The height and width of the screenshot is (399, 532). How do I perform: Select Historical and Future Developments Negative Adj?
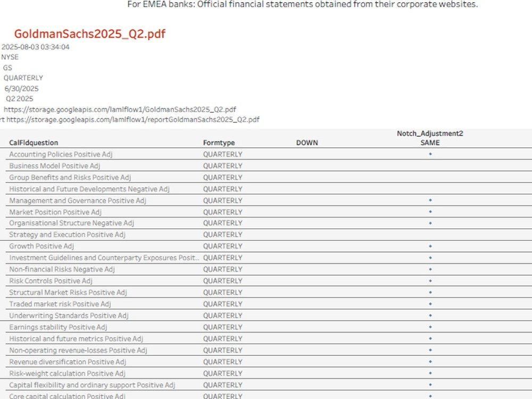pyautogui.click(x=89, y=189)
